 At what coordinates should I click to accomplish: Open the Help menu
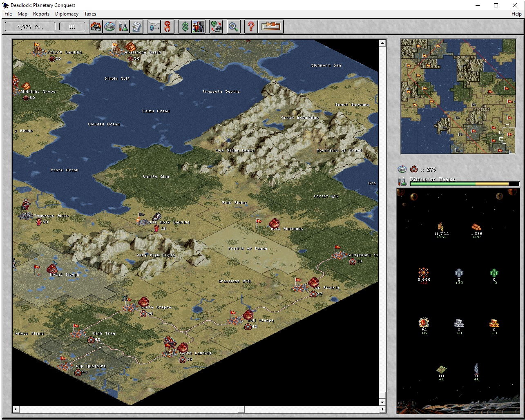516,14
